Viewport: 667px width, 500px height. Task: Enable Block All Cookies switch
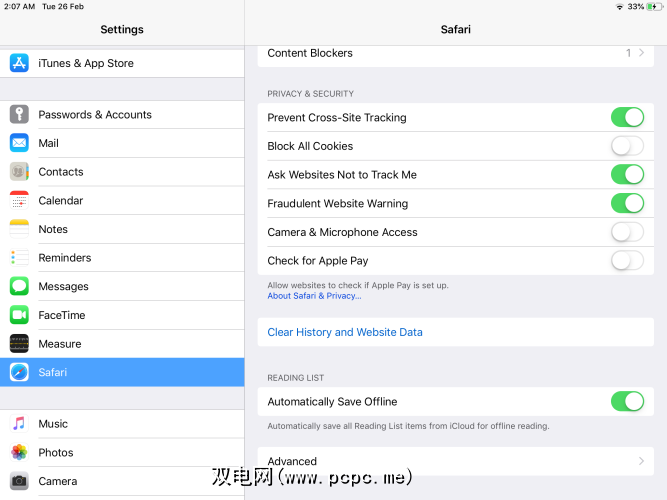click(x=627, y=146)
